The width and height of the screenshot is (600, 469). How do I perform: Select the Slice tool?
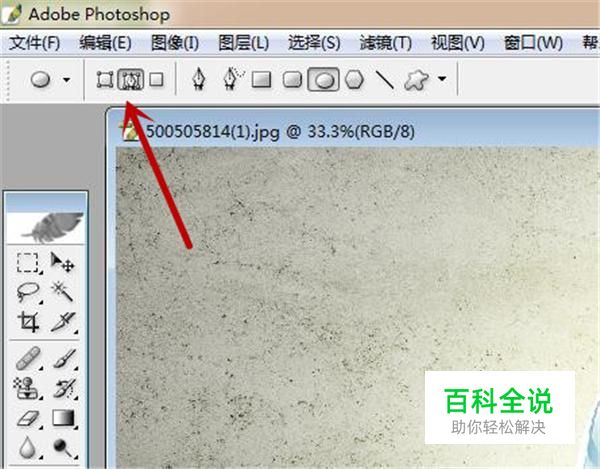tap(63, 322)
